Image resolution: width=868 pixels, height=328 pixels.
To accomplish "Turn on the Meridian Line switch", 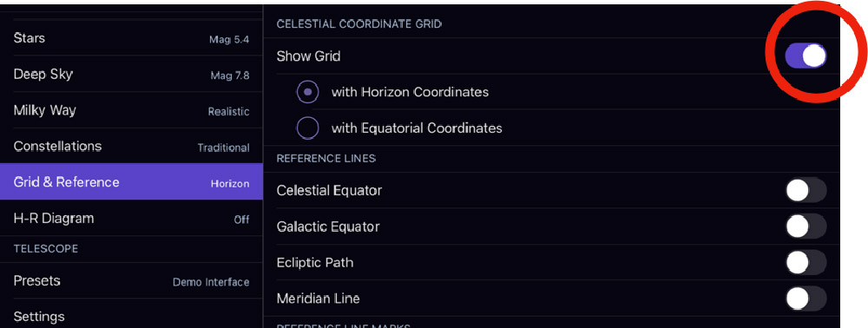I will pos(806,298).
